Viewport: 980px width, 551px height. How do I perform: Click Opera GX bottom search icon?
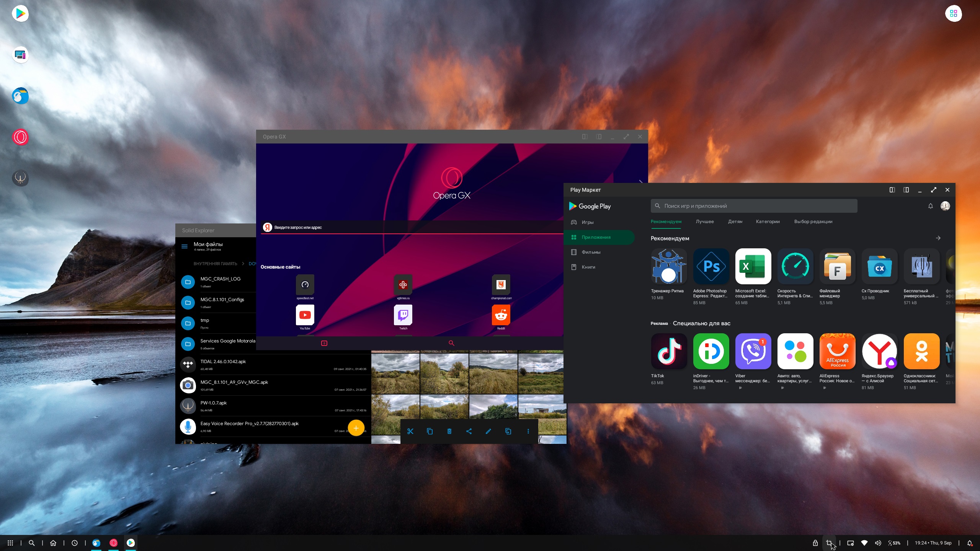pyautogui.click(x=451, y=343)
